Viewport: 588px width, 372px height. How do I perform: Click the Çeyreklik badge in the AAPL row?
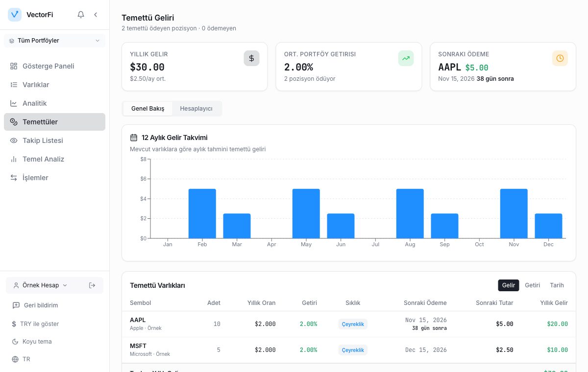click(x=353, y=324)
